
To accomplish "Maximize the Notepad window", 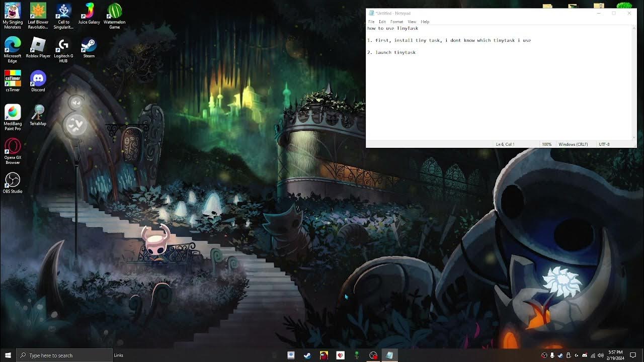I will pos(614,13).
